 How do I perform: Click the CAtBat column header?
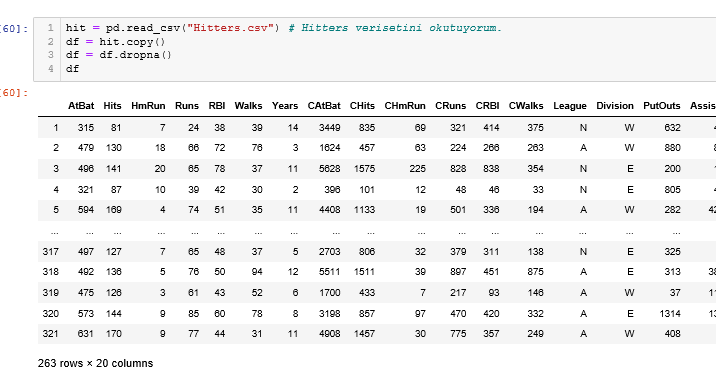[324, 106]
